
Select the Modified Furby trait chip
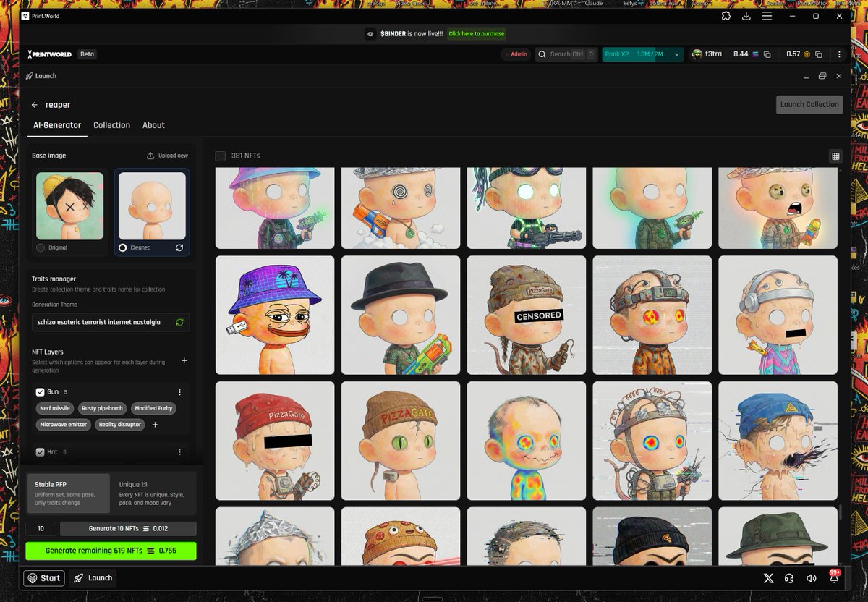click(153, 408)
